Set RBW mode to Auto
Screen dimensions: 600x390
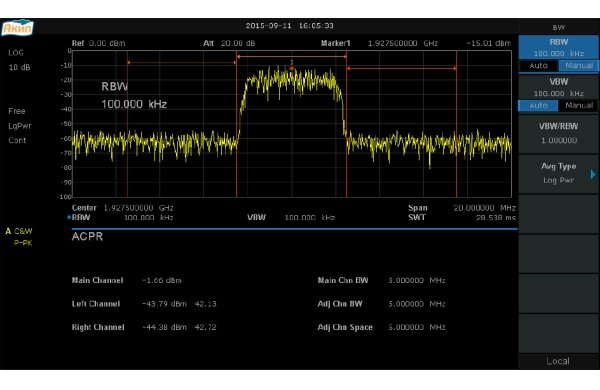(538, 66)
